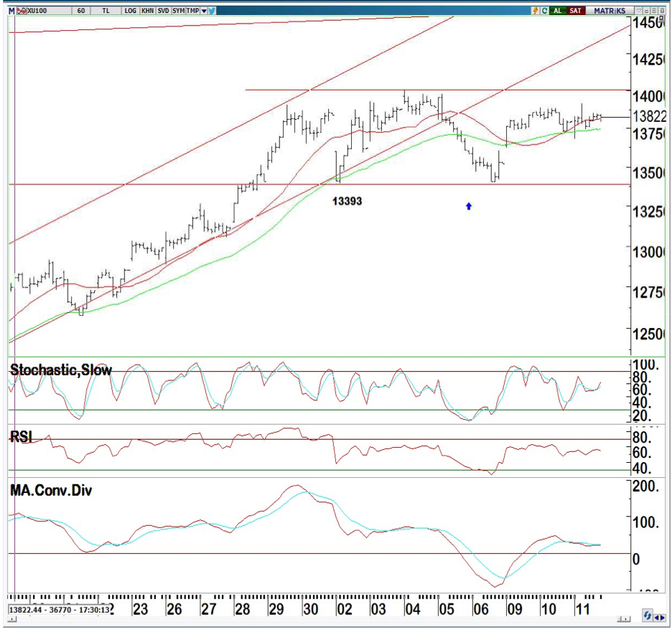Open the TL currency selector
672x630 pixels.
coord(106,11)
